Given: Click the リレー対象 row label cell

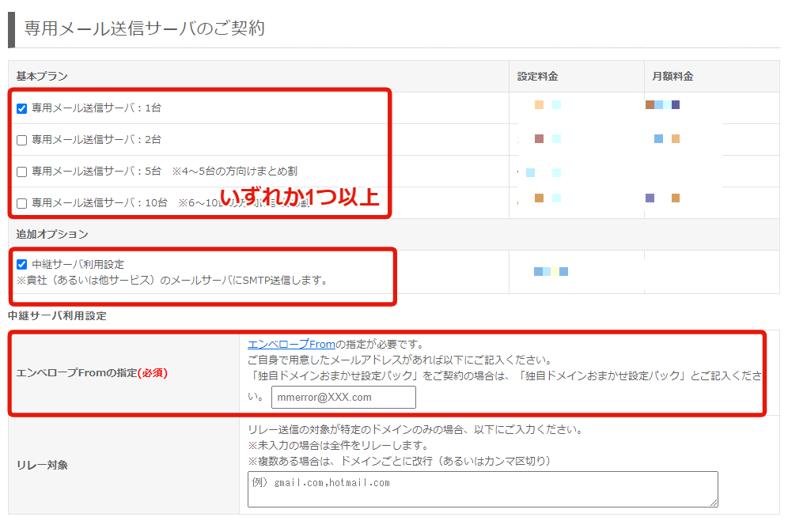Looking at the screenshot, I should click(42, 466).
